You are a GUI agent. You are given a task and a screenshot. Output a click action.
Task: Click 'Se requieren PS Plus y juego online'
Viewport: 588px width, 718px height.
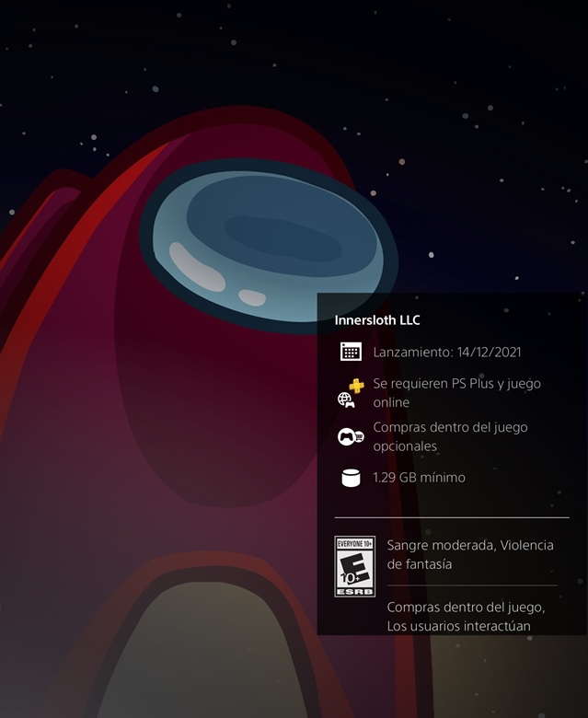click(456, 393)
